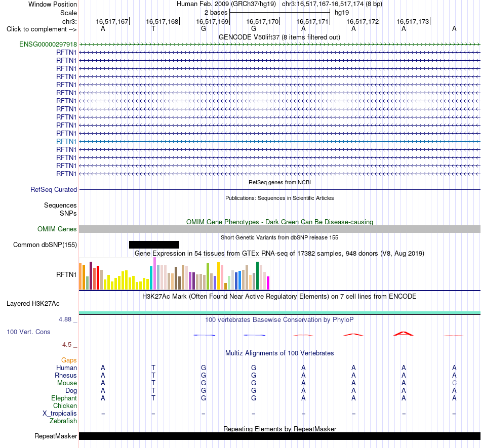The height and width of the screenshot is (448, 481).
Task: Click the tall violet bar in GTEx chart
Action: (x=154, y=273)
